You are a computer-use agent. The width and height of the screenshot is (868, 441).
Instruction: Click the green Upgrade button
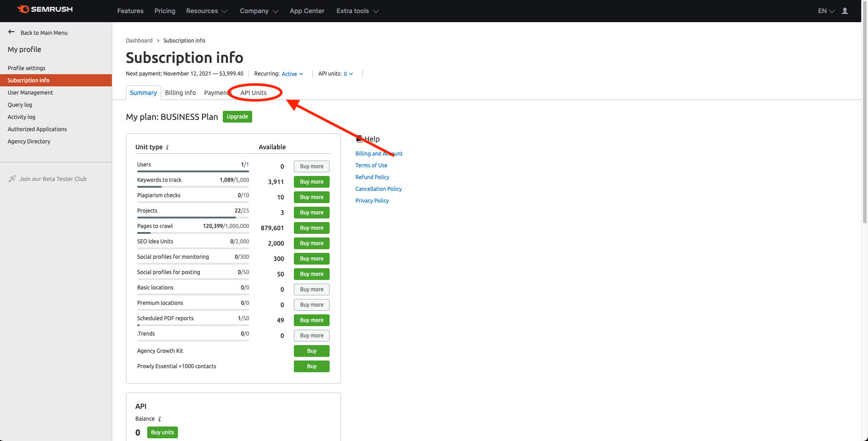pos(237,117)
